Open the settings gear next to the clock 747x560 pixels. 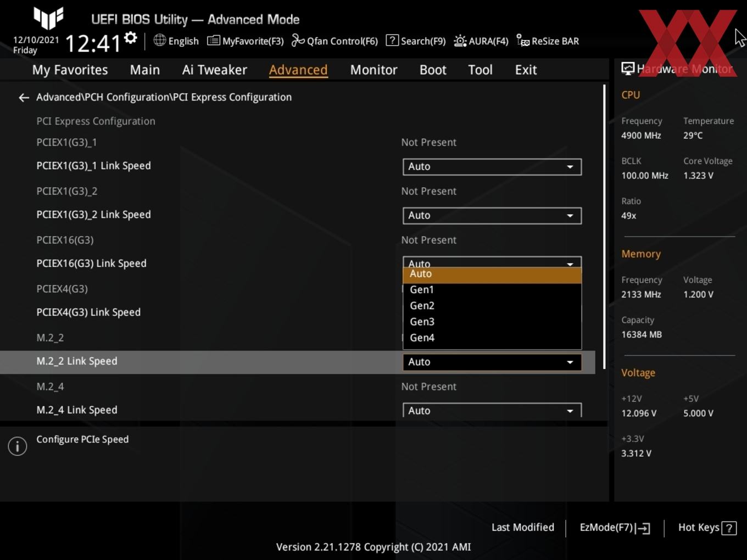click(x=130, y=37)
